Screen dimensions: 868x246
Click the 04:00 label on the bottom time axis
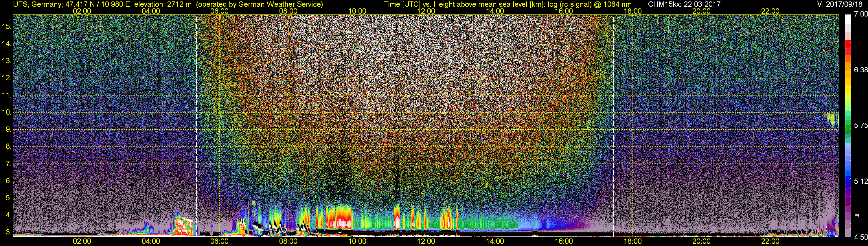pyautogui.click(x=151, y=241)
